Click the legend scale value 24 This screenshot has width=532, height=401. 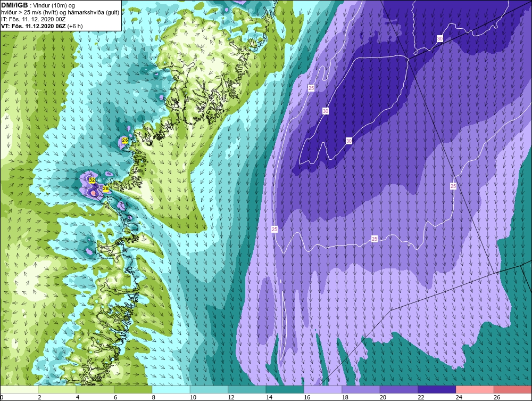459,397
